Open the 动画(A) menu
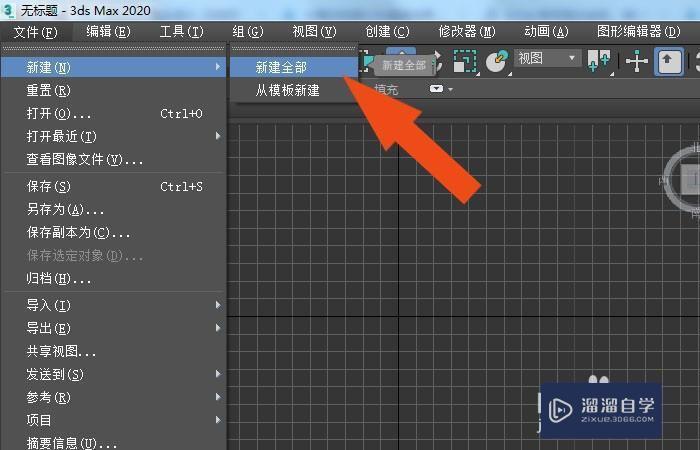This screenshot has width=700, height=450. (546, 32)
